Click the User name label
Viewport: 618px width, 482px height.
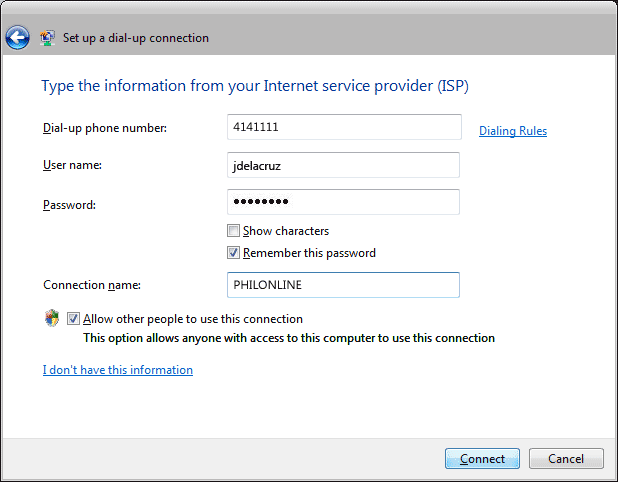click(x=73, y=165)
